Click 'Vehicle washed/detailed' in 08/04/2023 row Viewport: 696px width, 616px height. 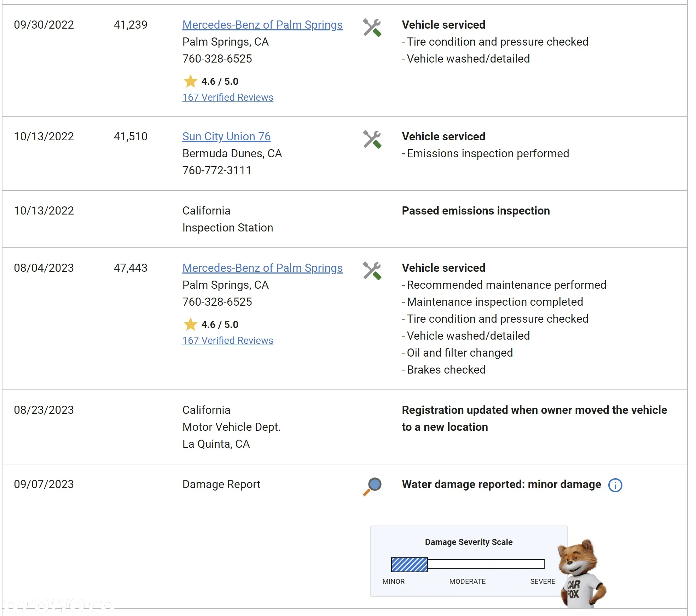[468, 336]
